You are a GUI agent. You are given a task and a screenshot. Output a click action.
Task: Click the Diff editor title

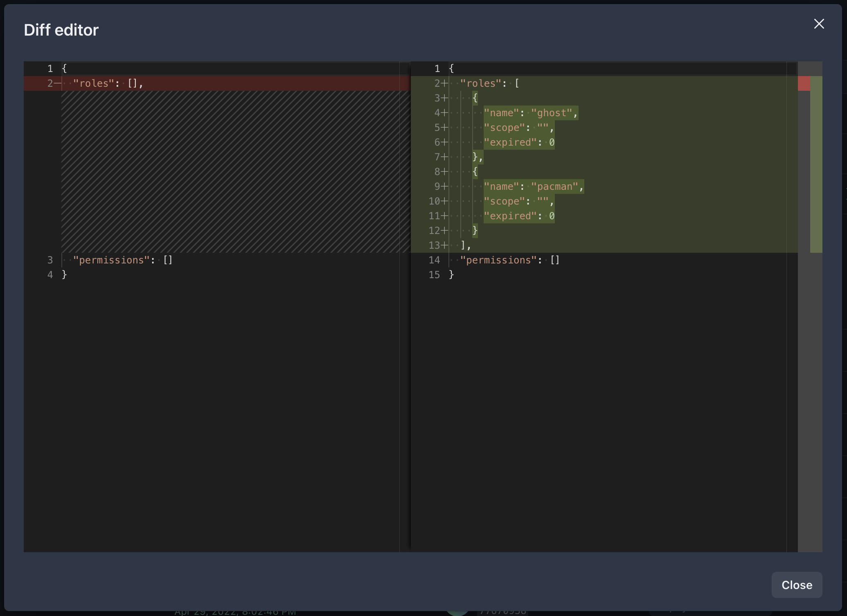pyautogui.click(x=61, y=30)
